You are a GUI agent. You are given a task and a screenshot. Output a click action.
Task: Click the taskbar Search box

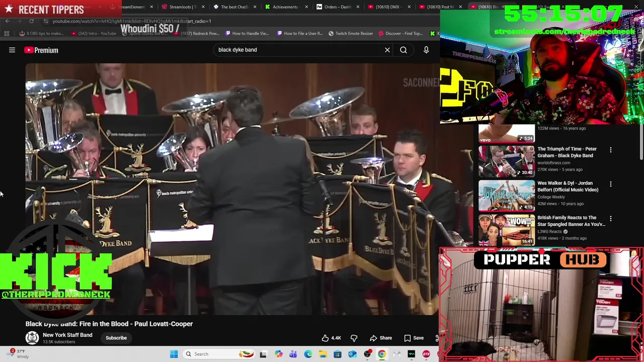[x=219, y=354]
